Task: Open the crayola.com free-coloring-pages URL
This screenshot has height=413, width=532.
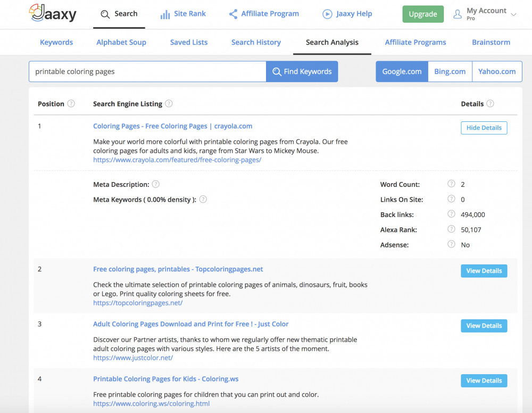Action: [x=177, y=160]
